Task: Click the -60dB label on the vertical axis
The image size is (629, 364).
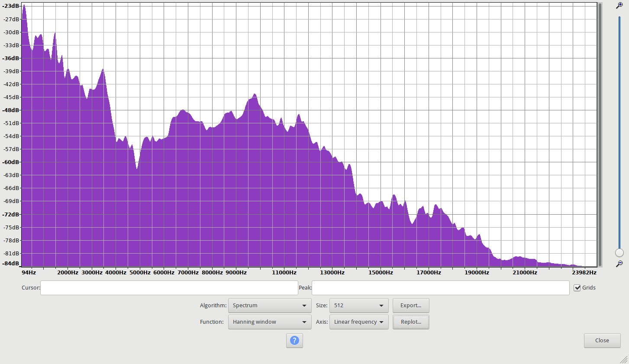Action: click(x=11, y=162)
